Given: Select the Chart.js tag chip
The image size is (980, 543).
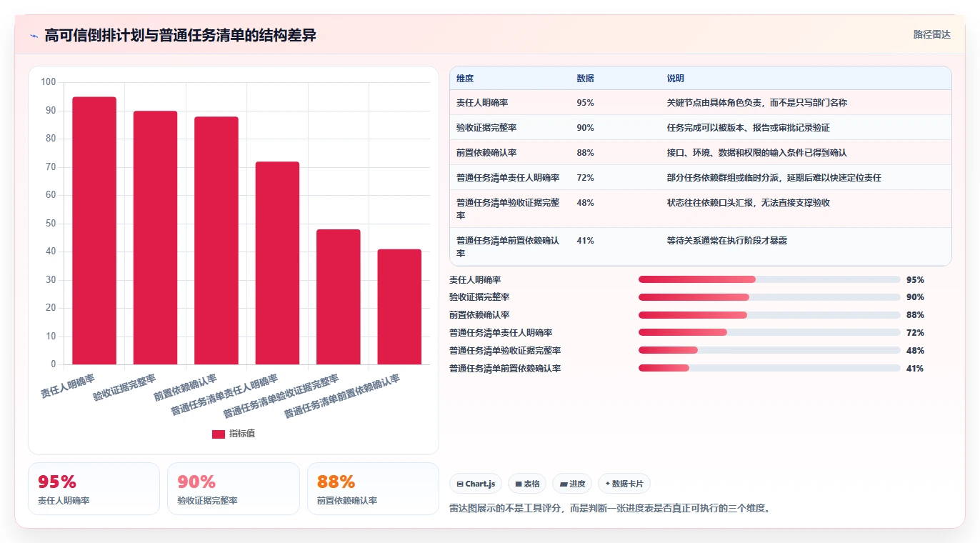Looking at the screenshot, I should click(476, 484).
